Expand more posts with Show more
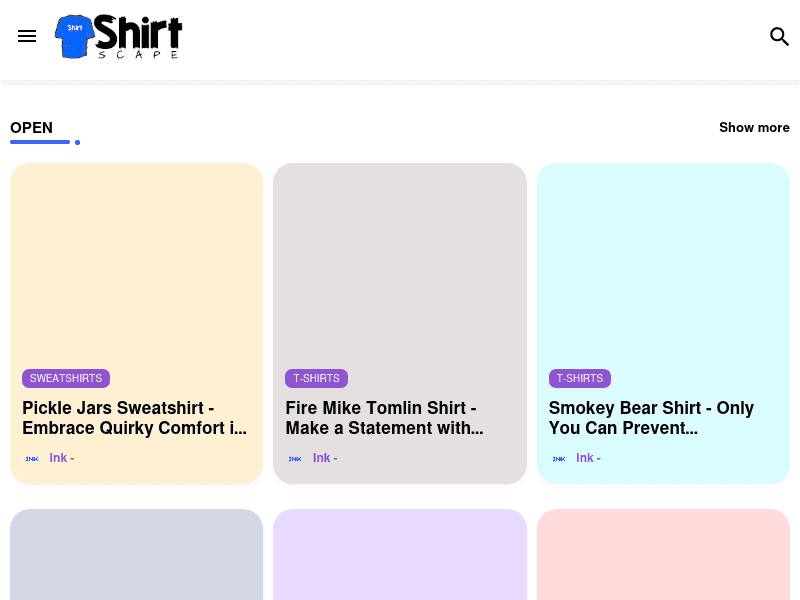This screenshot has width=800, height=600. [754, 127]
